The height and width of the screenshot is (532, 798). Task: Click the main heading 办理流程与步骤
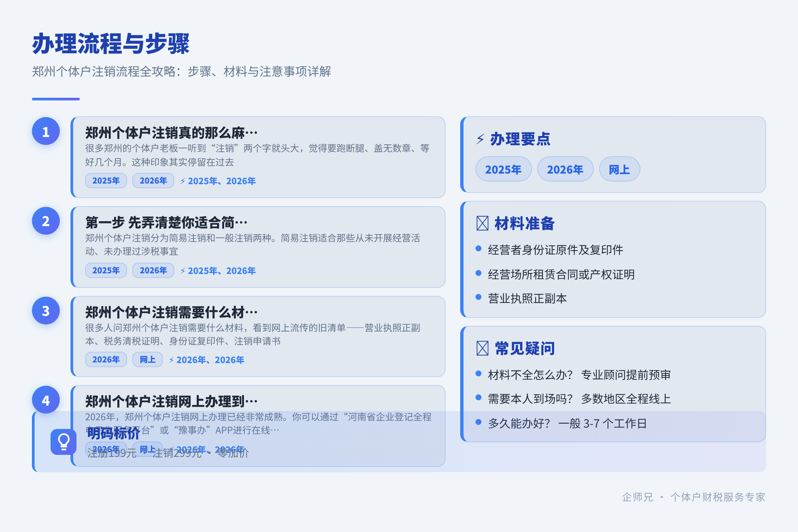111,44
